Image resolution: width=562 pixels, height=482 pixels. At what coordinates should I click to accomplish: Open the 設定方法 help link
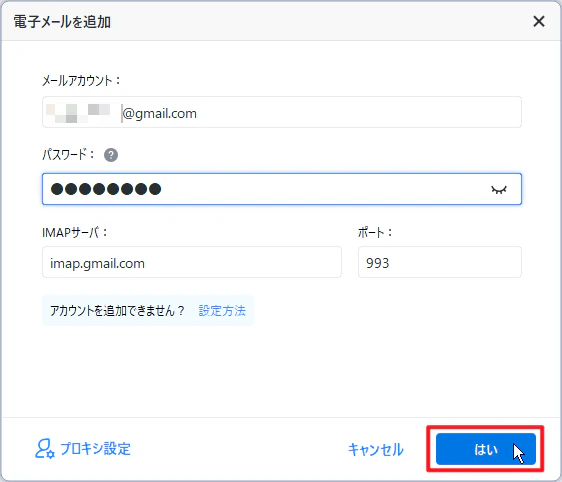pos(222,311)
